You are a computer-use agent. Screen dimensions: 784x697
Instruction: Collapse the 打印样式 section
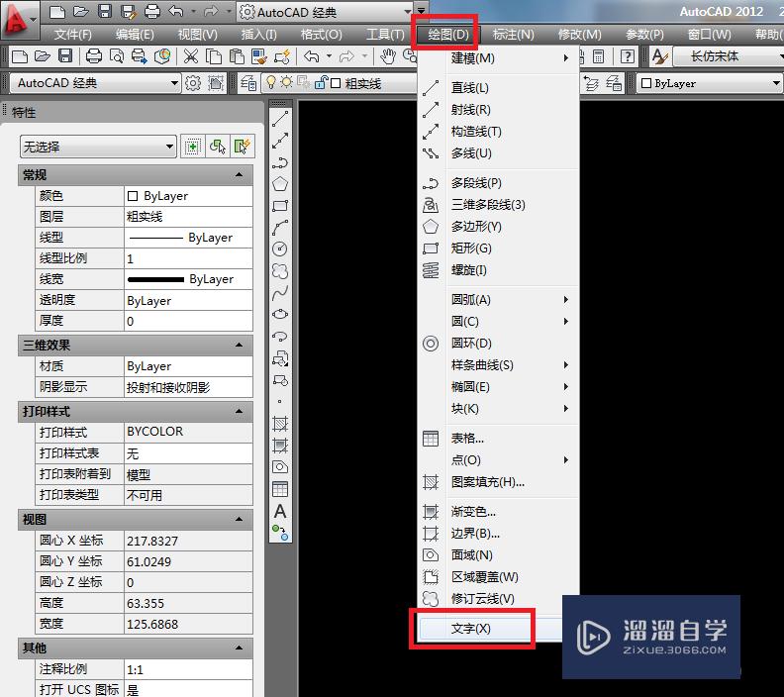click(239, 411)
